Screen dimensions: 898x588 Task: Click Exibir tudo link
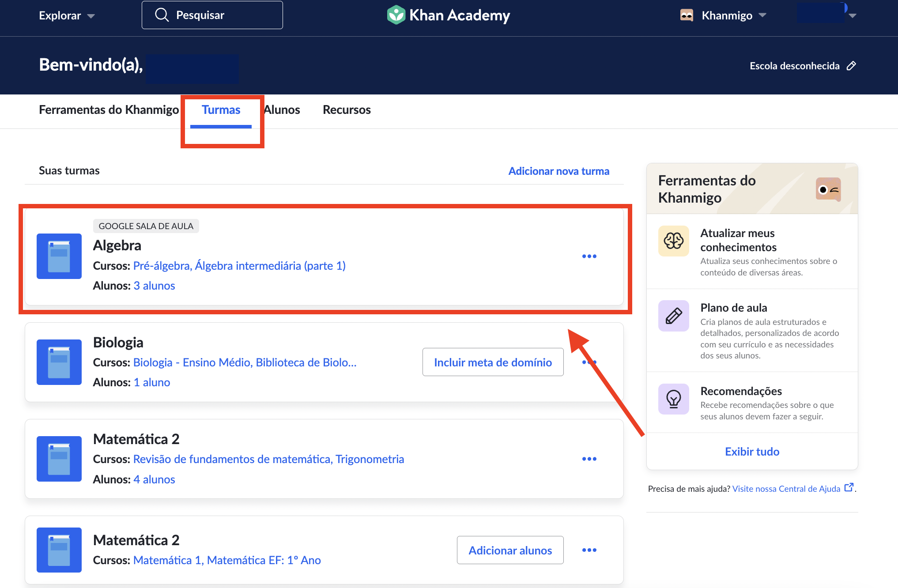tap(752, 451)
